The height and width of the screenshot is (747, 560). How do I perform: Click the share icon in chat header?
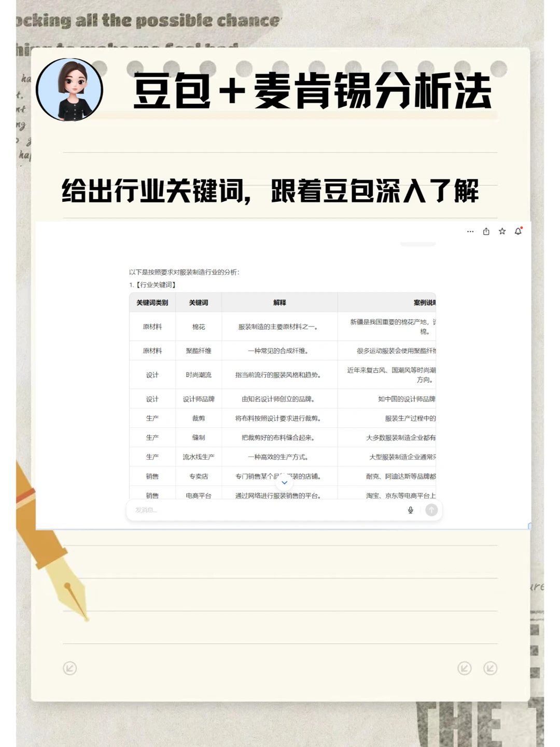click(x=486, y=231)
